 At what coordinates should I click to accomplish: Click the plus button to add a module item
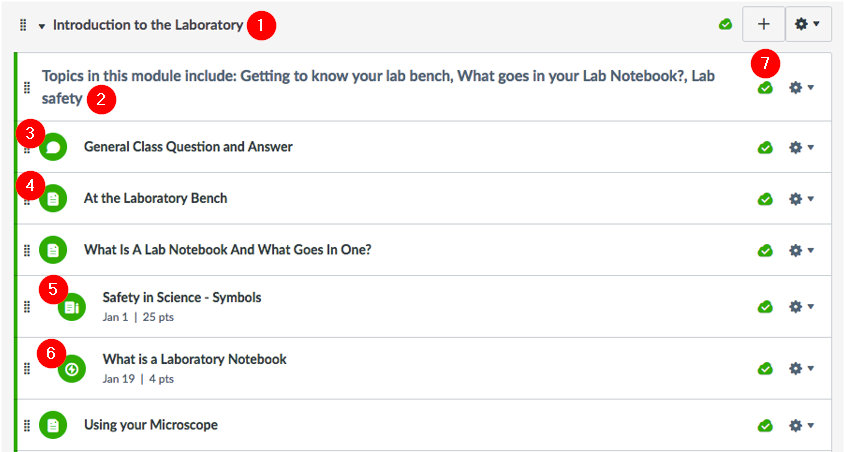763,24
